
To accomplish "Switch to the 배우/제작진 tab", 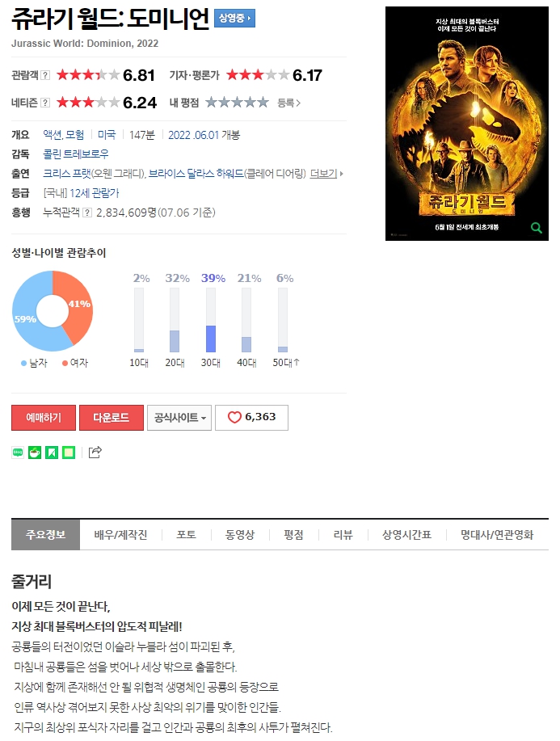I will (x=120, y=534).
